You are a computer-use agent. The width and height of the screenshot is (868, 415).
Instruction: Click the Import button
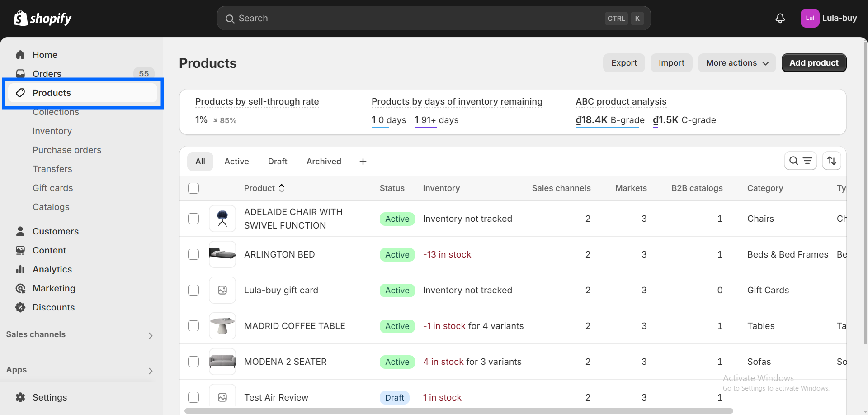[671, 63]
